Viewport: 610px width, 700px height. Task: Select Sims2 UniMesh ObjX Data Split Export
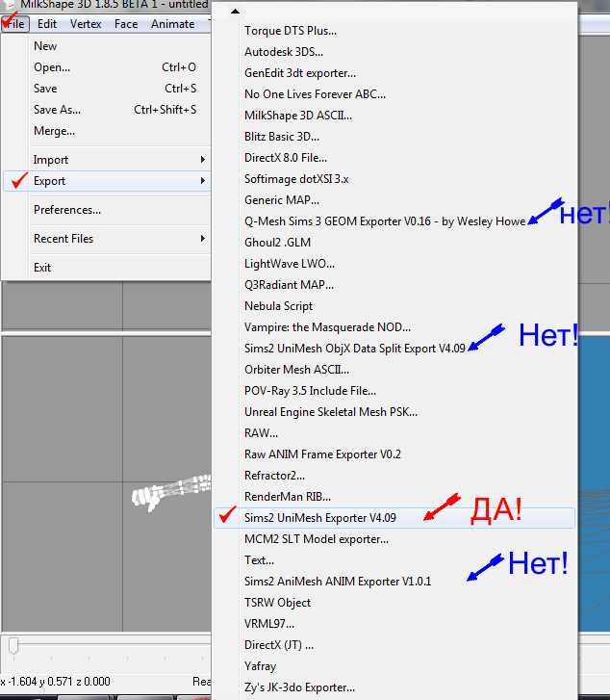coord(394,349)
